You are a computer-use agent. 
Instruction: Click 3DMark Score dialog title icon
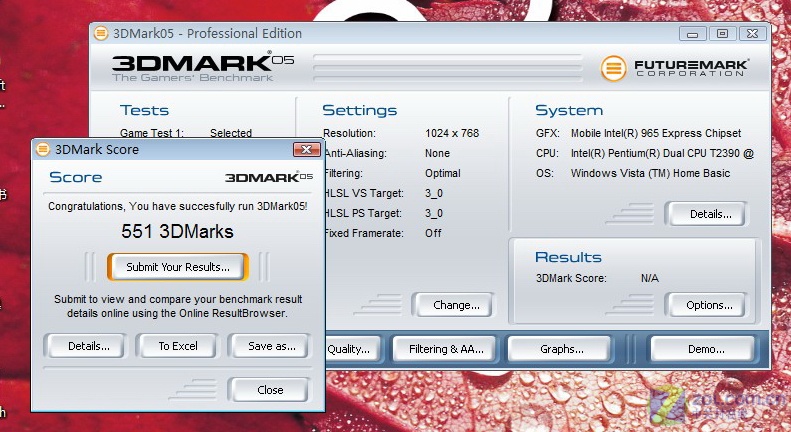[43, 149]
